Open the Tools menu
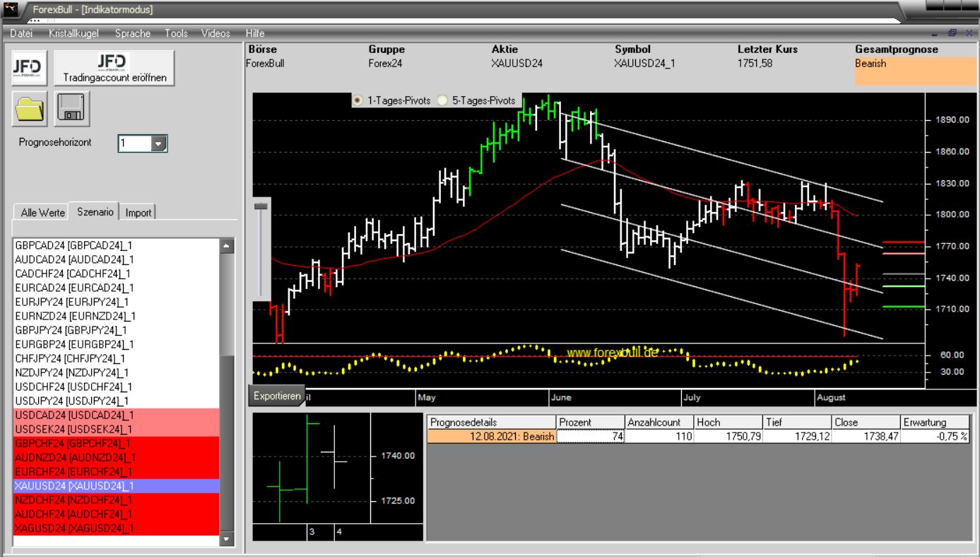 tap(177, 33)
